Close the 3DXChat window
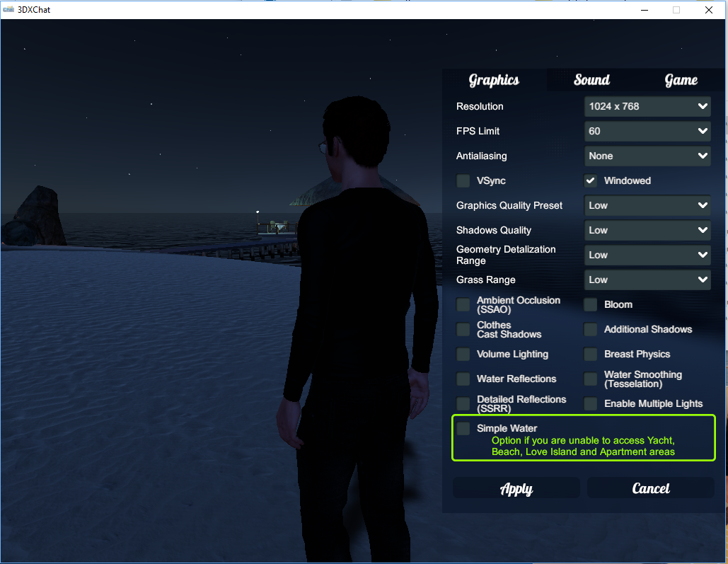The height and width of the screenshot is (564, 728). click(709, 10)
